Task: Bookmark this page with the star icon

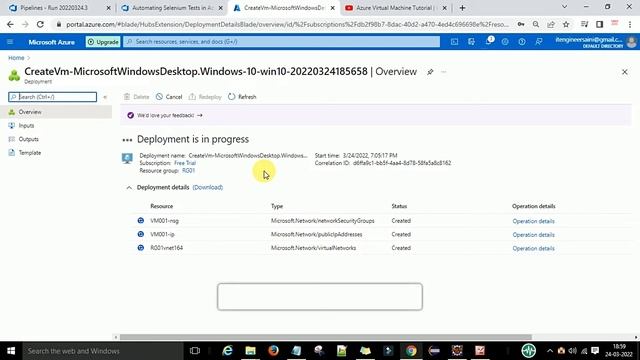Action: [566, 24]
